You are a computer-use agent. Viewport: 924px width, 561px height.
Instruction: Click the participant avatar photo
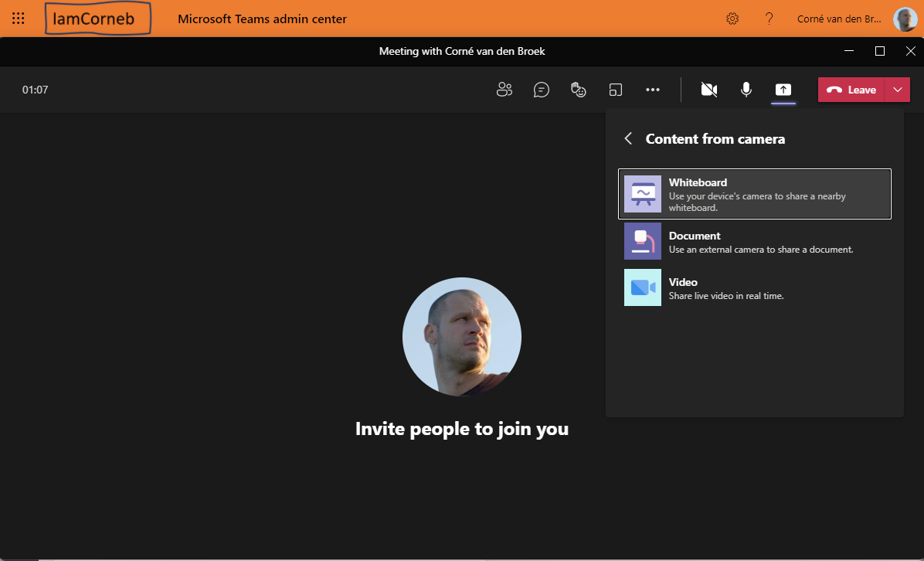pos(462,337)
